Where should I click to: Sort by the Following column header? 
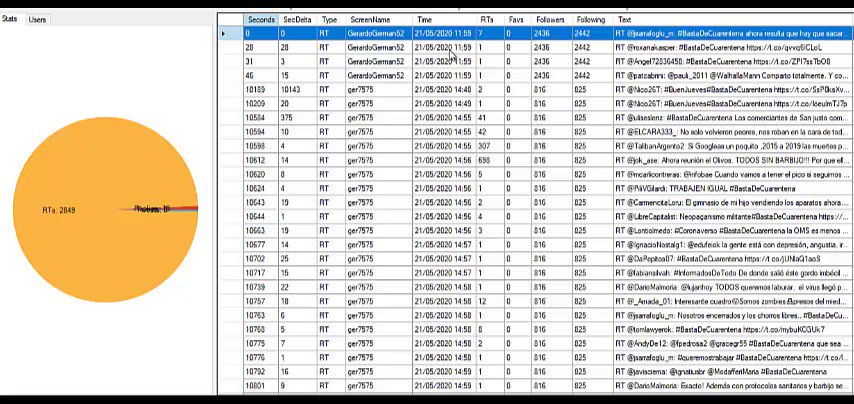pos(591,20)
